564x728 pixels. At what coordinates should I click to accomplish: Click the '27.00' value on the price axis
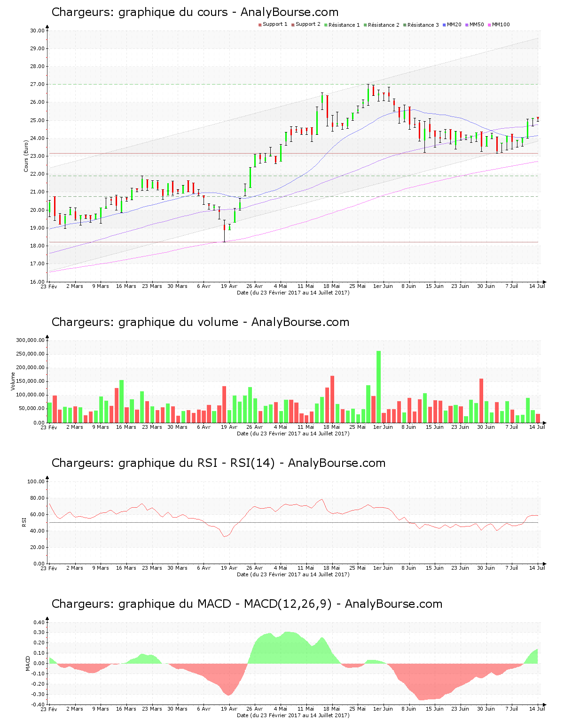click(37, 85)
